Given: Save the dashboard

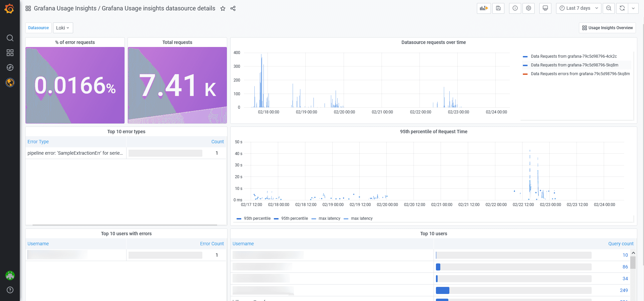Looking at the screenshot, I should (498, 8).
